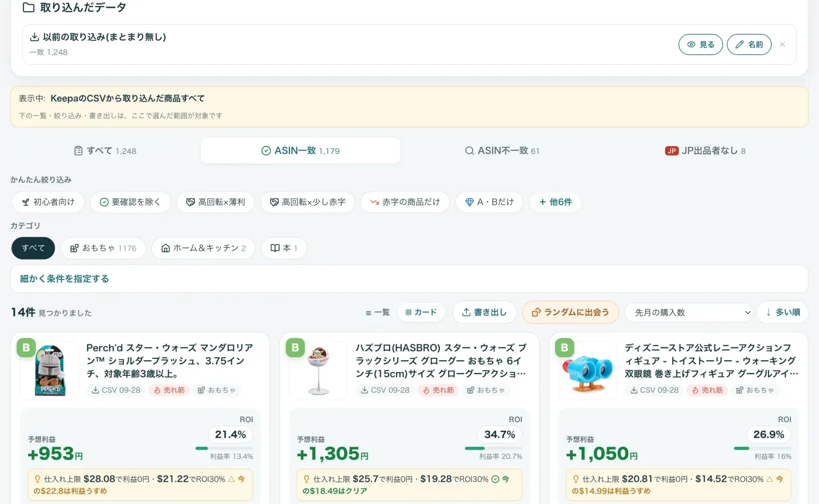Image resolution: width=819 pixels, height=504 pixels.
Task: Click the +953円 expected profit value
Action: [56, 454]
